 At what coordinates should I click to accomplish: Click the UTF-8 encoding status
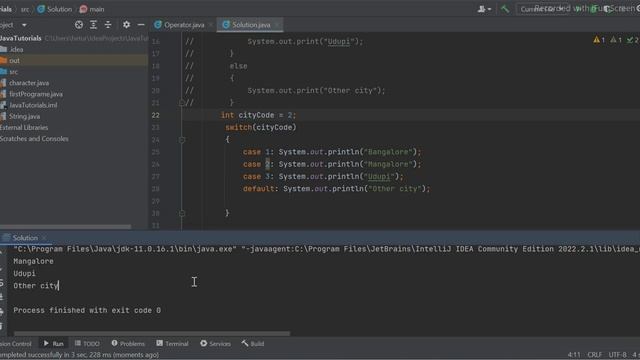[617, 355]
